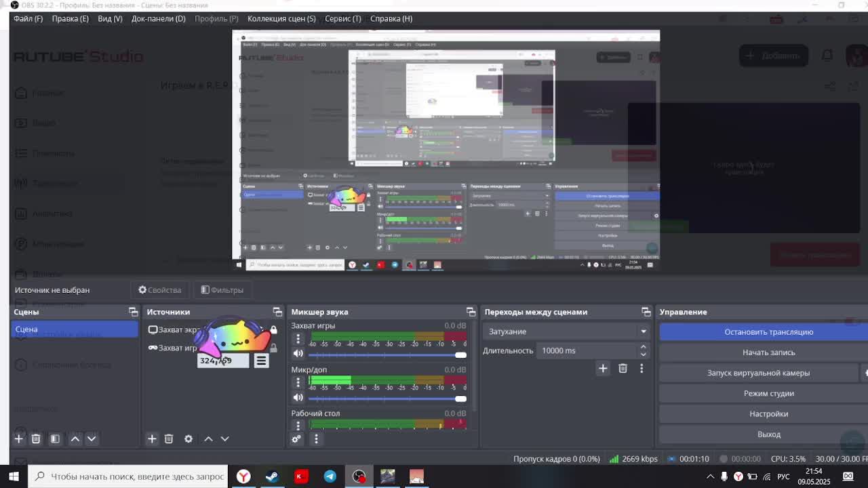Open the Док-панели menu

[x=158, y=18]
